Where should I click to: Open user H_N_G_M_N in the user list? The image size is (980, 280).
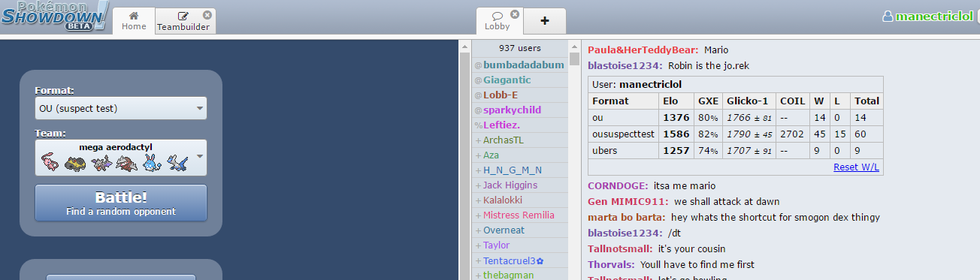pos(520,170)
